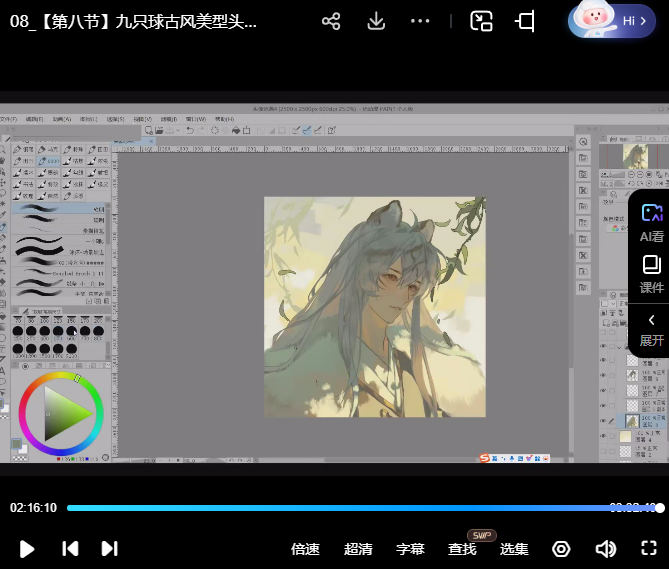669x569 pixels.
Task: Go back to the previous video
Action: (x=70, y=549)
